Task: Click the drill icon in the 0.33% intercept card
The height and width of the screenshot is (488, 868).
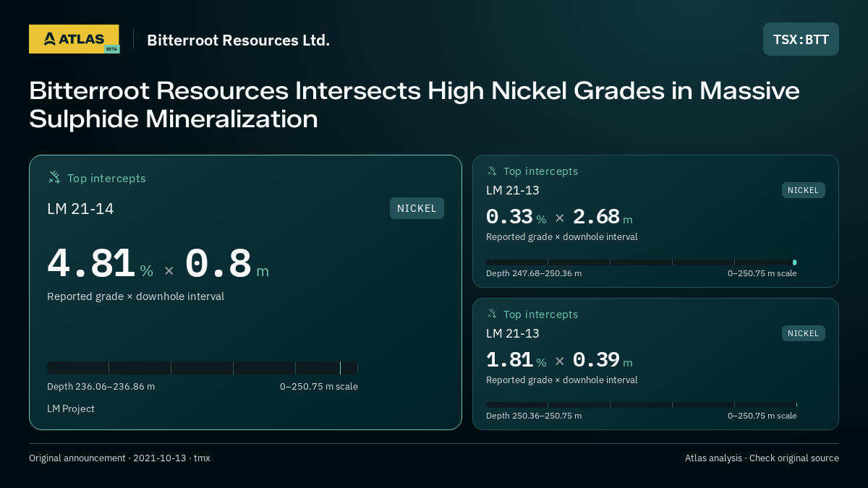Action: (492, 171)
